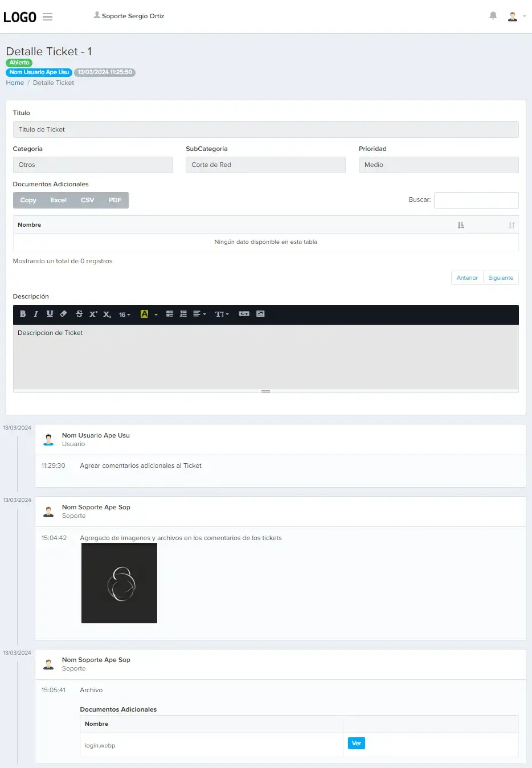Click the 15:04:42 timestamp
The image size is (532, 768).
pos(54,538)
